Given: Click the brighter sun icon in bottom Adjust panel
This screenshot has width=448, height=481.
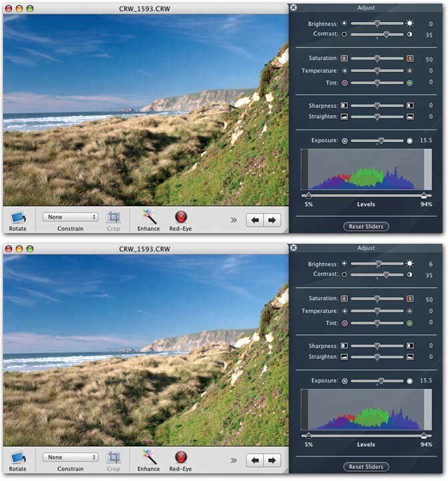Looking at the screenshot, I should tap(410, 264).
